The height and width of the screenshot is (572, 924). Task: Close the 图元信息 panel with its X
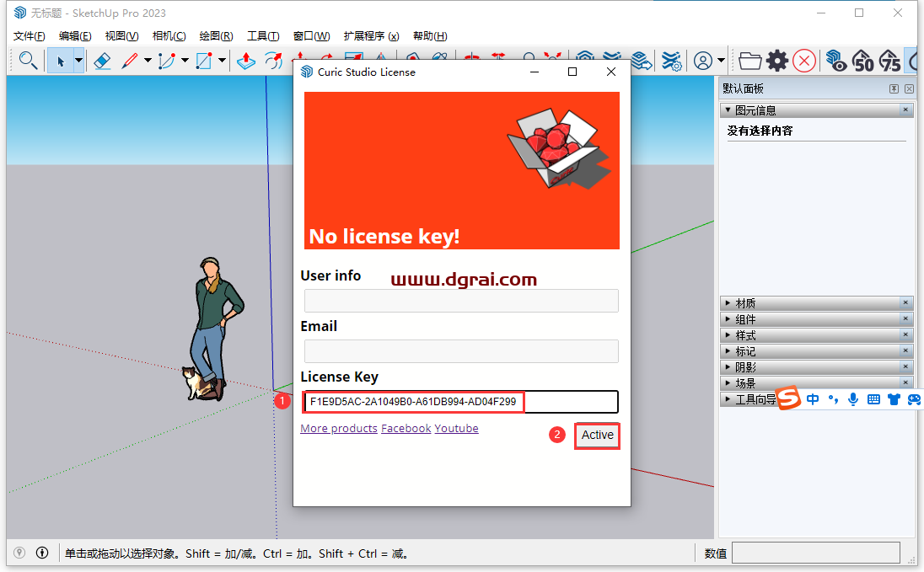pos(905,109)
